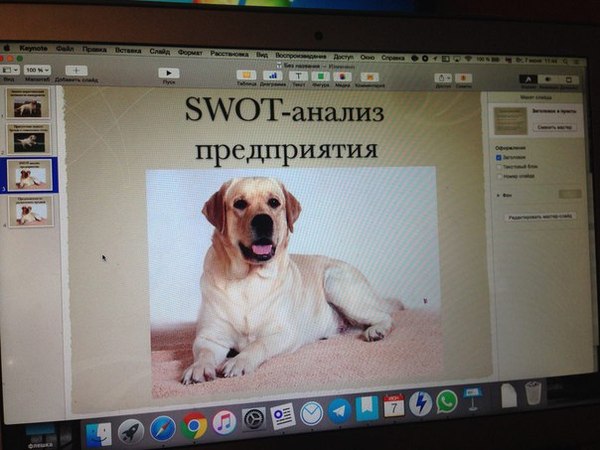Add a text box with Текст icon
This screenshot has height=450, width=600.
(x=297, y=76)
